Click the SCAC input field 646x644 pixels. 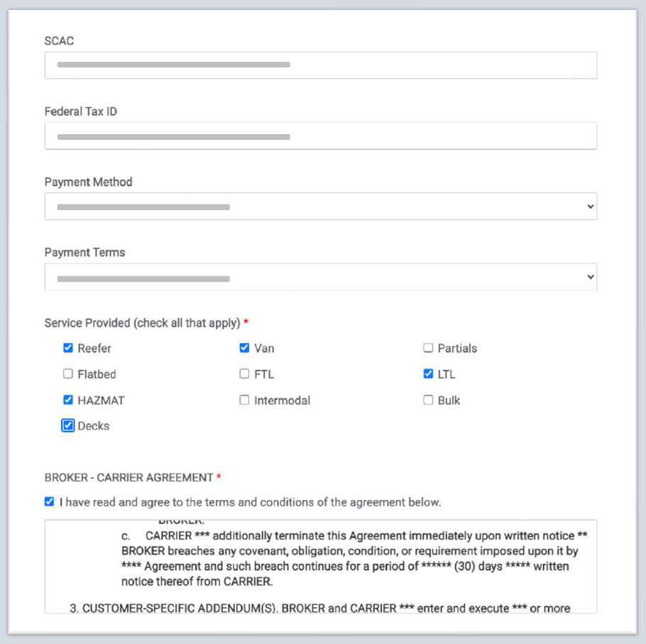[x=320, y=65]
